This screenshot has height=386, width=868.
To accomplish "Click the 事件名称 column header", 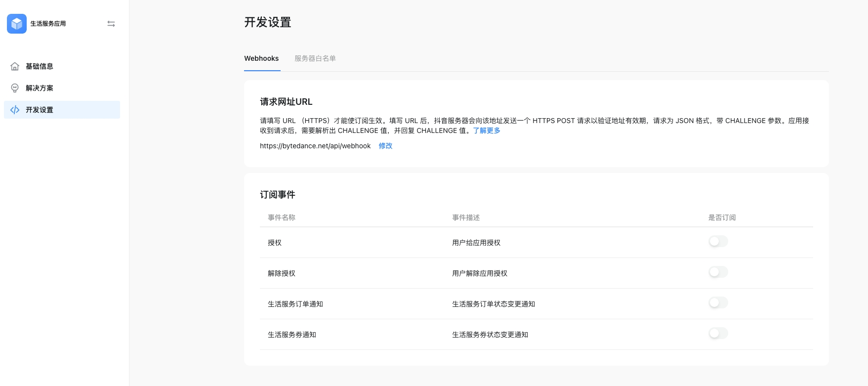I will click(x=282, y=217).
